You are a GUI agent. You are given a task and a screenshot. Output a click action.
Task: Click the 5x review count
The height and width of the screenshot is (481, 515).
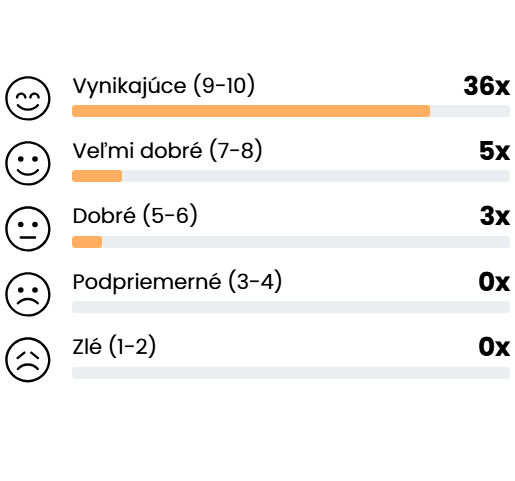pos(494,151)
